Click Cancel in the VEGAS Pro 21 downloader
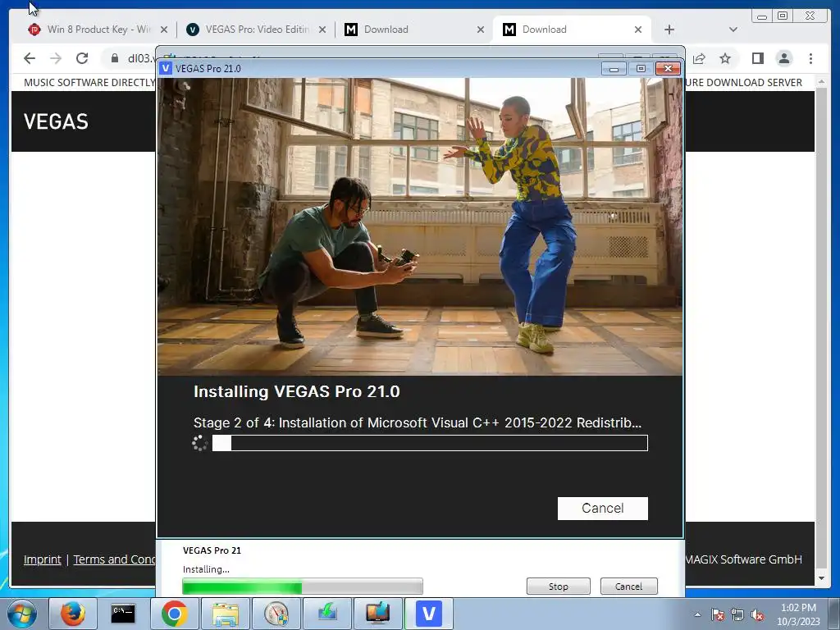Viewport: 840px width, 630px height. [x=628, y=586]
